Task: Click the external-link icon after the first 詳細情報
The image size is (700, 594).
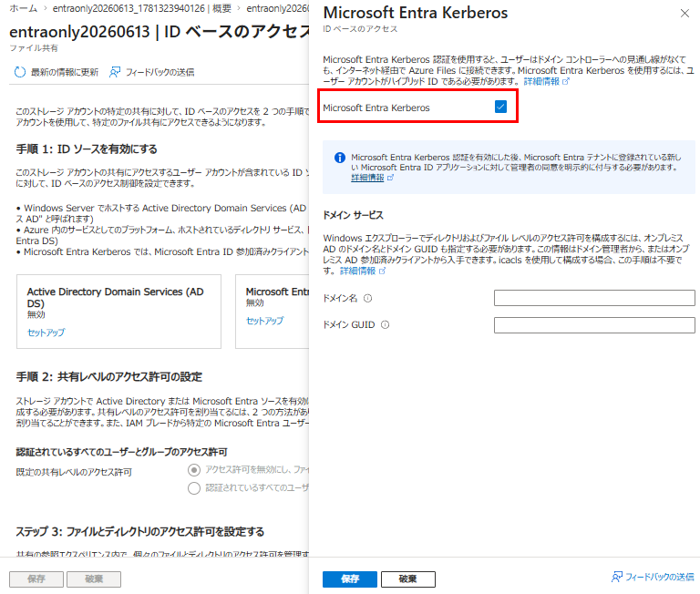Action: click(x=566, y=82)
